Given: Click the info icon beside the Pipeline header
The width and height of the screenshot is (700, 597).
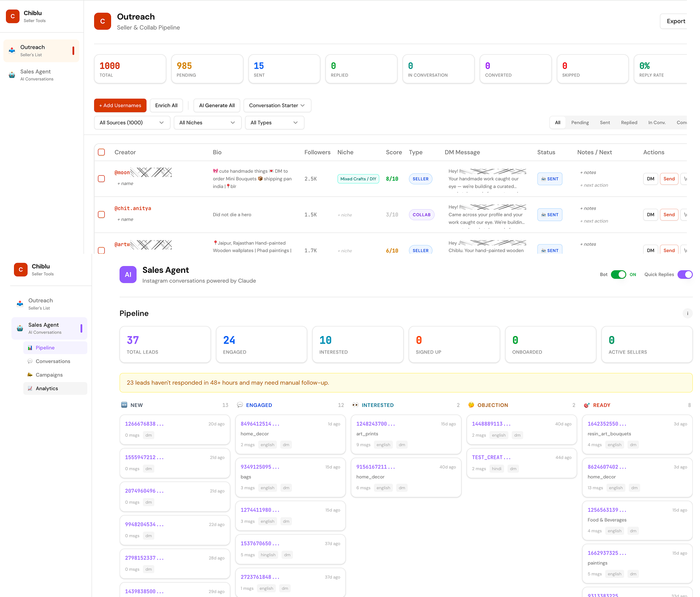Looking at the screenshot, I should (687, 313).
